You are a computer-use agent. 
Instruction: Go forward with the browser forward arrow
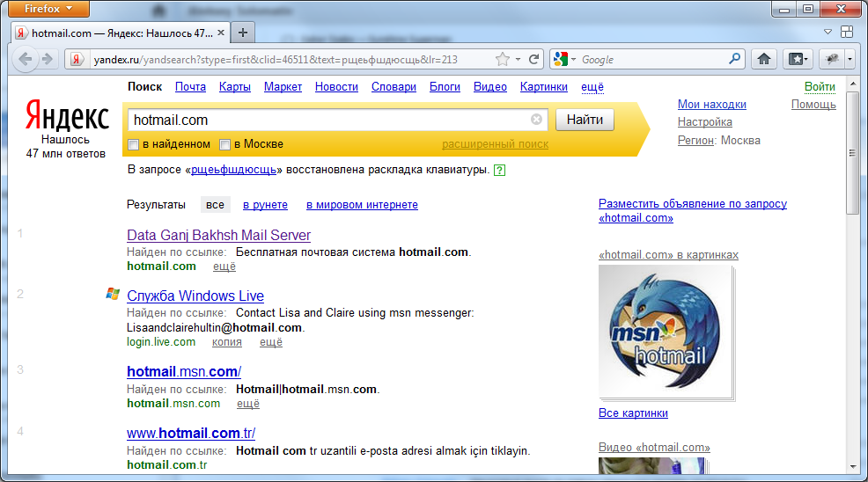(x=47, y=59)
